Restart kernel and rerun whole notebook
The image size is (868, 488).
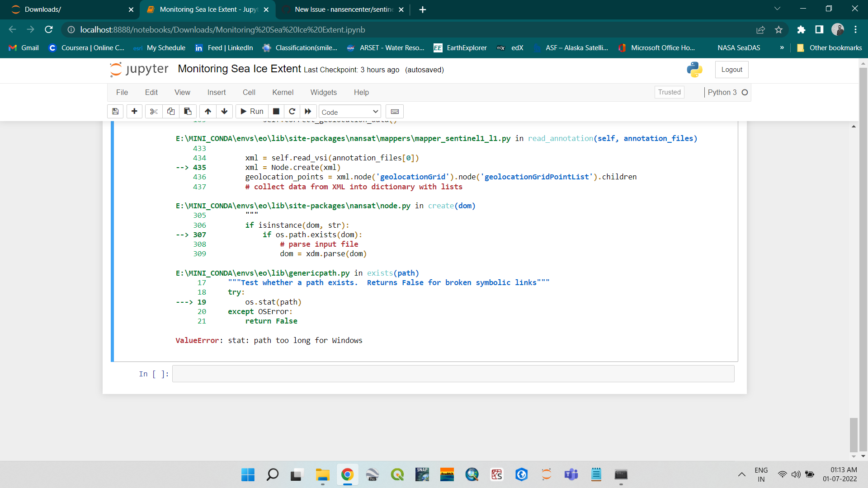pyautogui.click(x=308, y=112)
